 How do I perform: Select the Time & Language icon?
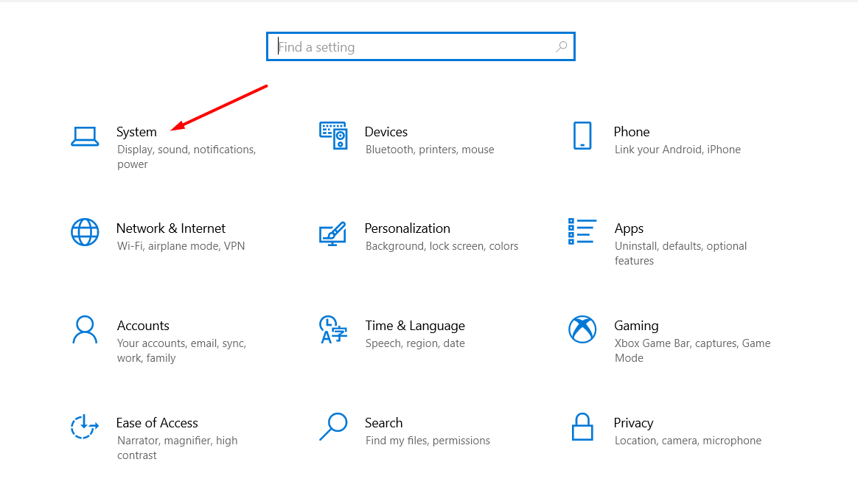tap(333, 329)
